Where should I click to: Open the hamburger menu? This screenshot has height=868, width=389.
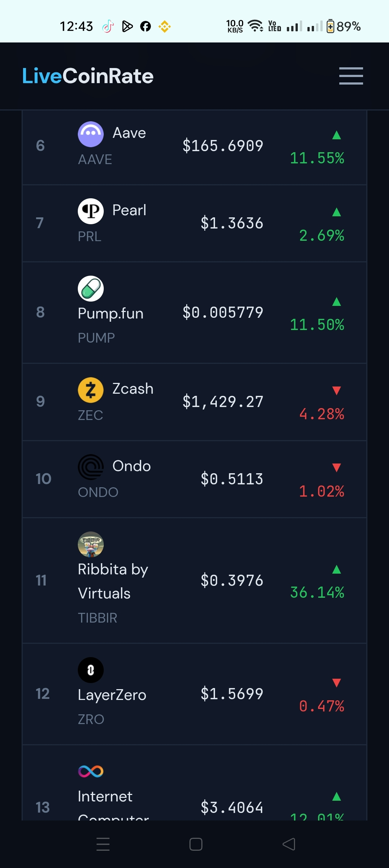351,76
